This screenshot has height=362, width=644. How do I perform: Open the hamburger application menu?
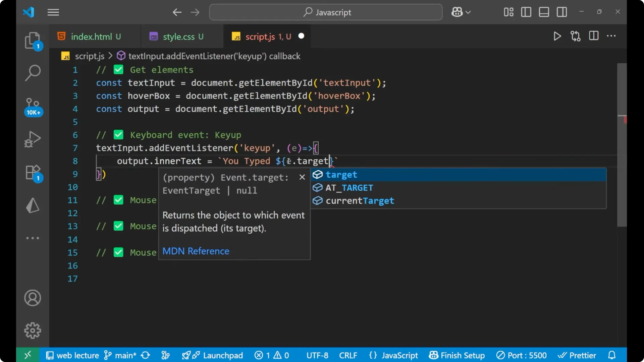pyautogui.click(x=53, y=12)
